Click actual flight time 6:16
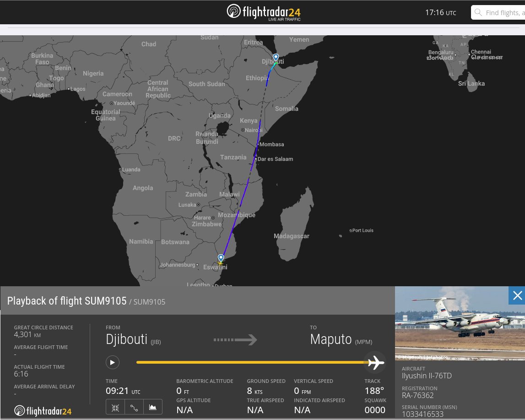Viewport: 525px width, 420px height. pos(21,374)
